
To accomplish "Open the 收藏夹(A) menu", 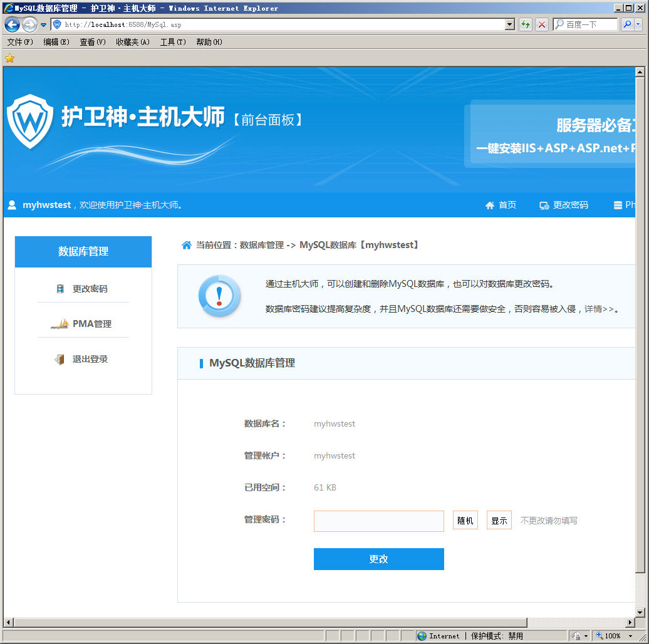I will [x=132, y=42].
